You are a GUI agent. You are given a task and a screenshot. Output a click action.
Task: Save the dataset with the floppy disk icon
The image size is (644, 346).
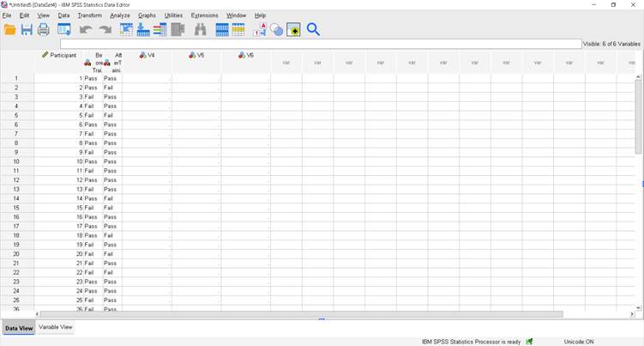[x=27, y=30]
